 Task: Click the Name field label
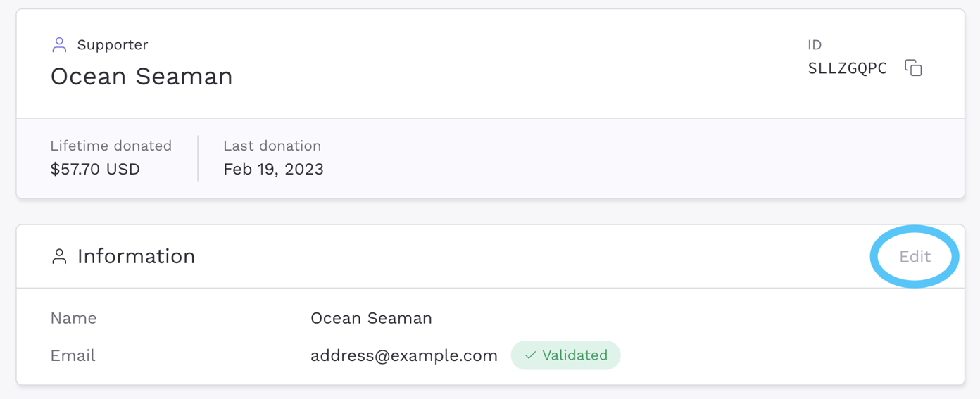pos(73,318)
